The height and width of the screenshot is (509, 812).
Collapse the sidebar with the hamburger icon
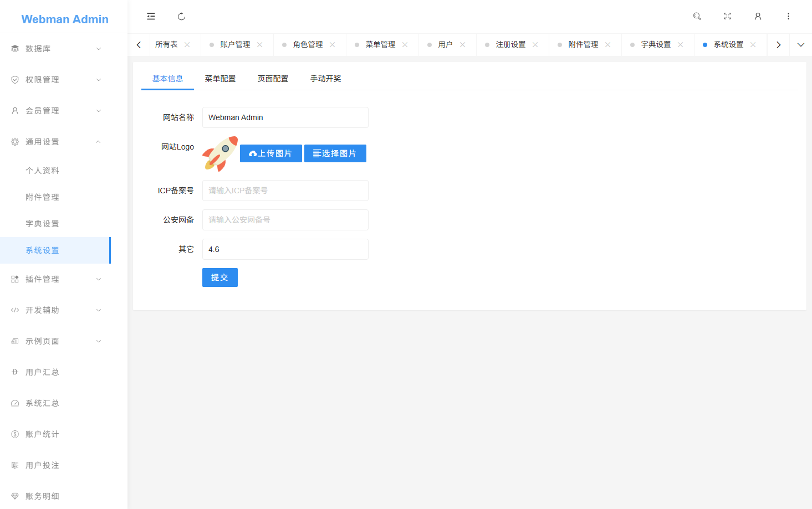[151, 17]
